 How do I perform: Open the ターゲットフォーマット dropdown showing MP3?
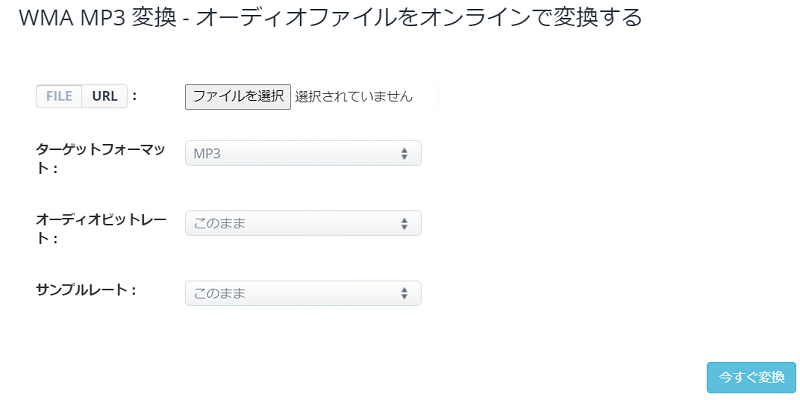[303, 153]
